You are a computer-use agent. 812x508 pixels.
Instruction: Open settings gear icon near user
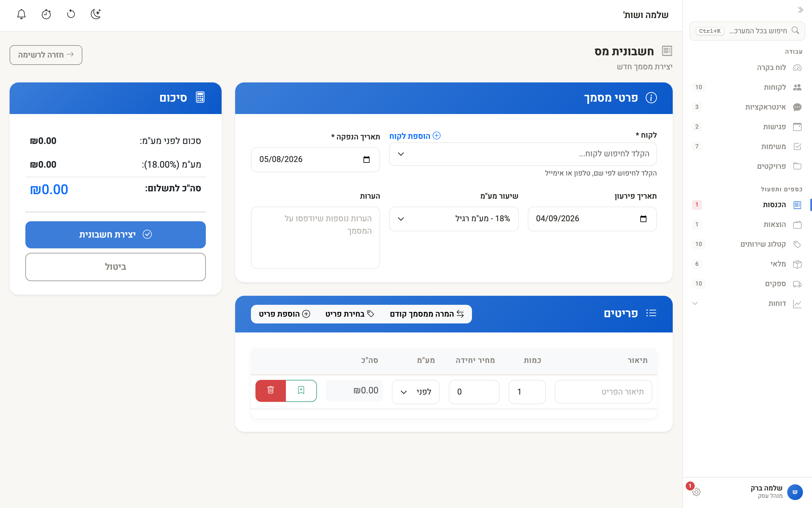click(696, 492)
